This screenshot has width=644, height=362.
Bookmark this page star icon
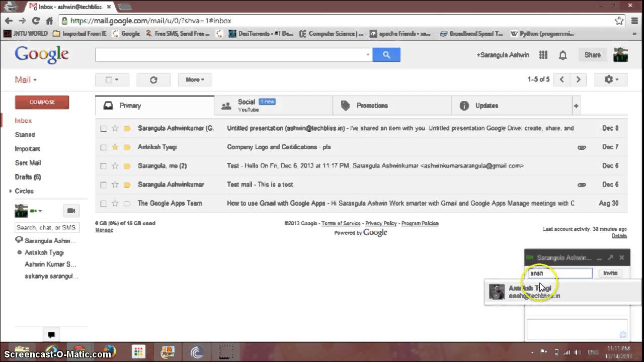click(619, 21)
